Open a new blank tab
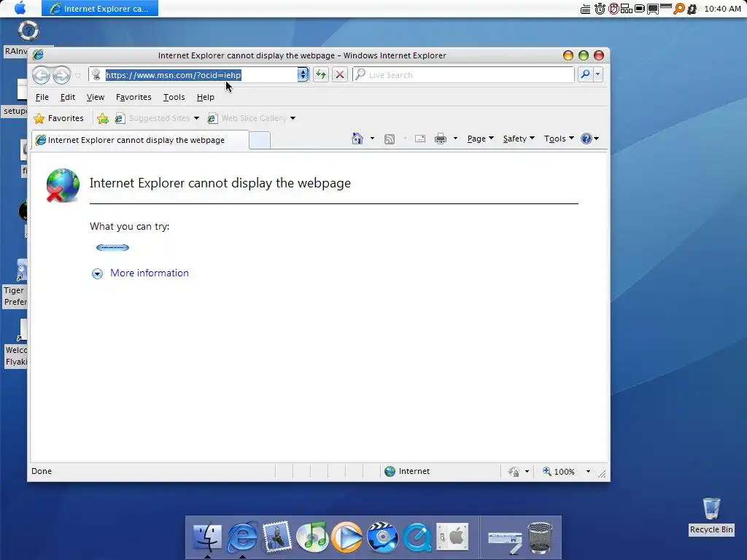The image size is (747, 560). click(260, 141)
